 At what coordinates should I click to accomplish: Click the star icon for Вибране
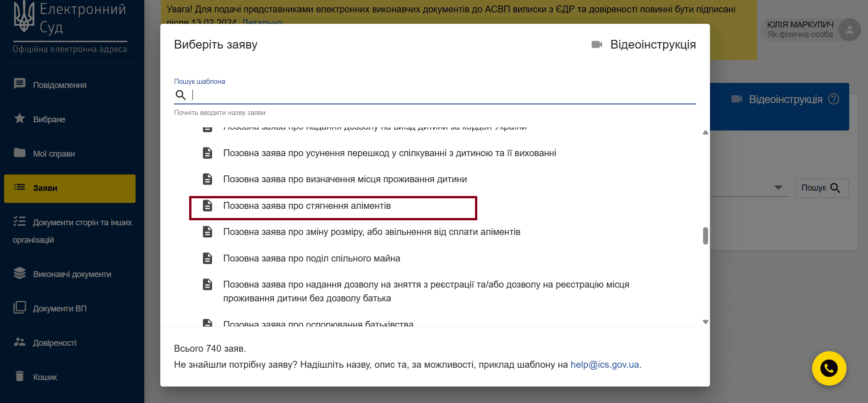point(20,119)
